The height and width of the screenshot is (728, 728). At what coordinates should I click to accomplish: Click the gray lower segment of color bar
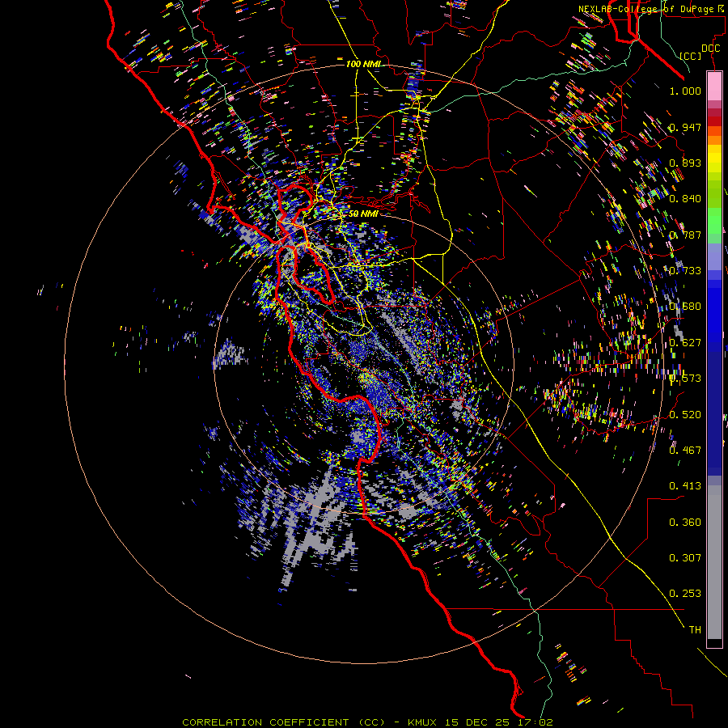coord(714,562)
